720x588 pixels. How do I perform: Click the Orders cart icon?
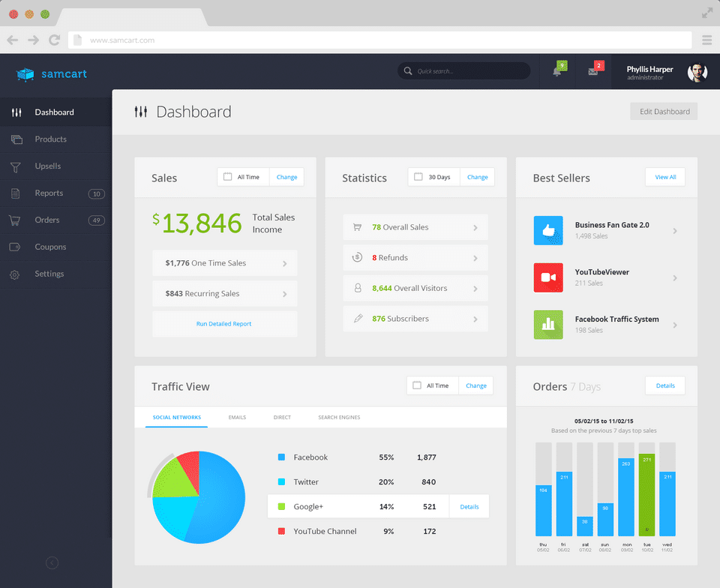click(x=15, y=220)
